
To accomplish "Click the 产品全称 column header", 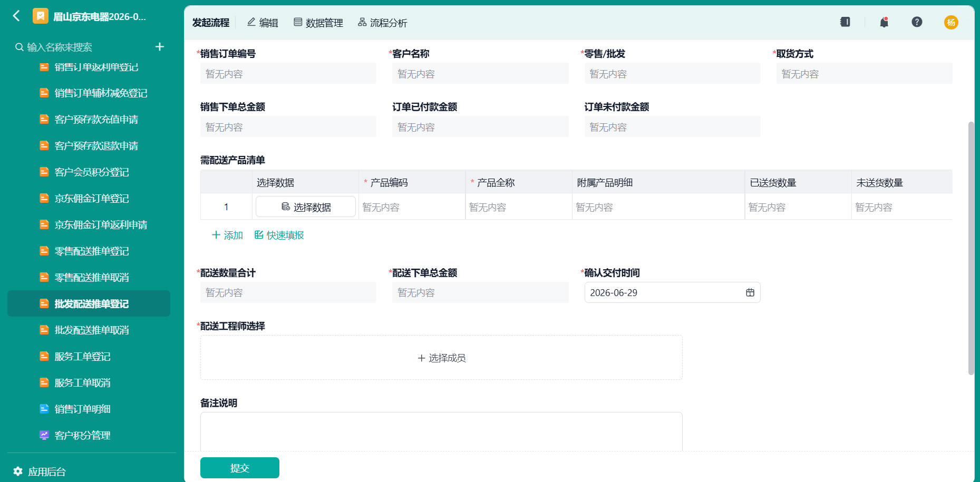I will coord(519,182).
